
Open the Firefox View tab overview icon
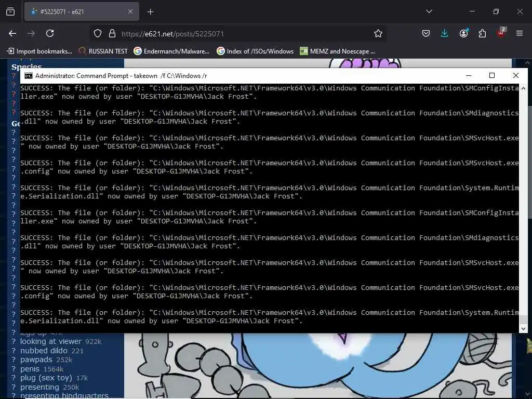click(x=10, y=12)
